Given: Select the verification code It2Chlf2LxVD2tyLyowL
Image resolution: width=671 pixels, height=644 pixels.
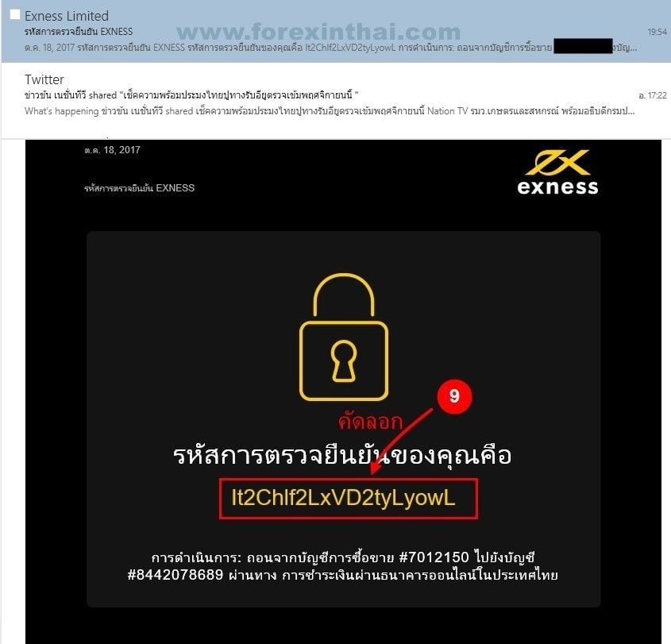Looking at the screenshot, I should [x=343, y=498].
